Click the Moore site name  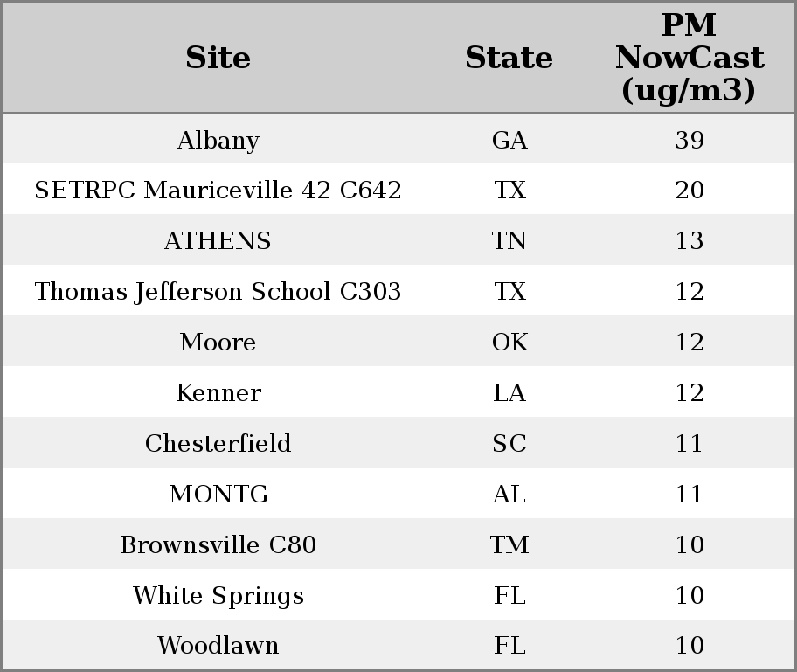point(218,342)
